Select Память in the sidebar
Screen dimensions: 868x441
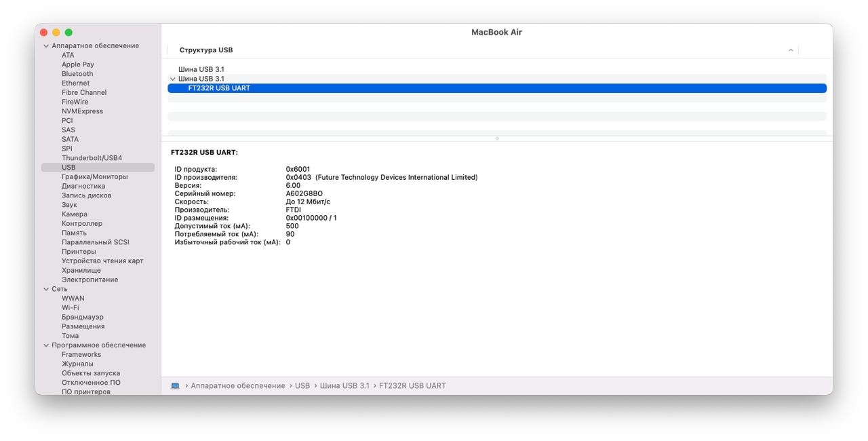click(x=74, y=233)
